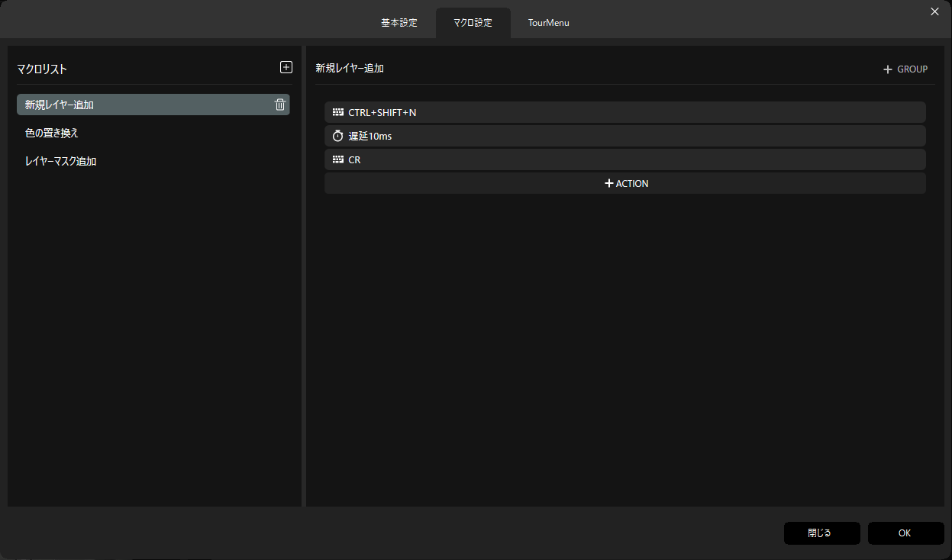Click the 新規レイヤー追加 title in the right panel
The height and width of the screenshot is (560, 952).
[350, 68]
